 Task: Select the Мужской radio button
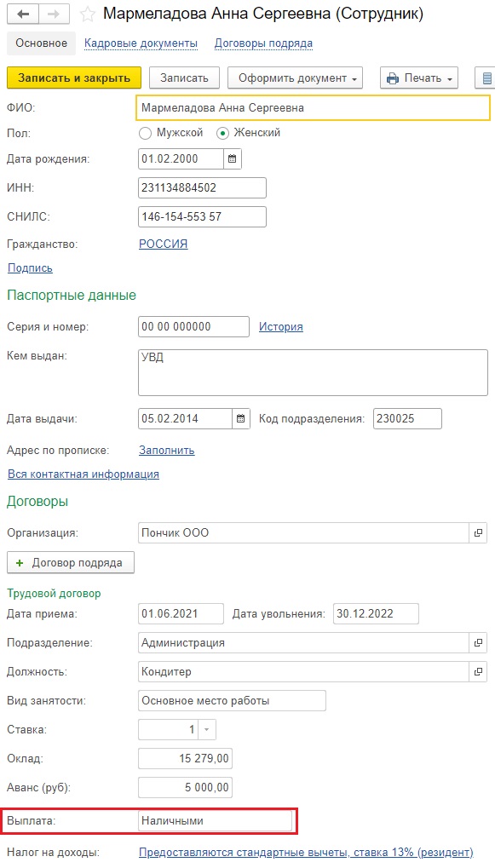[145, 133]
